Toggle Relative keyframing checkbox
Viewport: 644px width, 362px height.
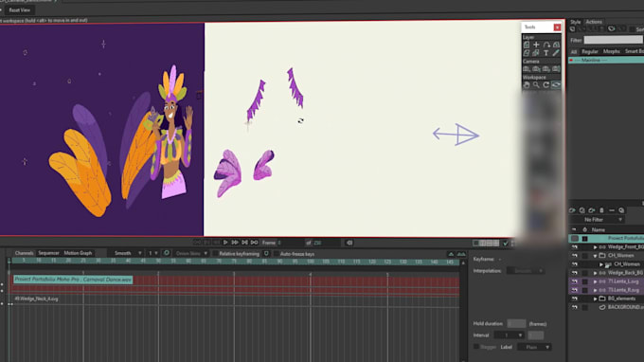coord(215,254)
